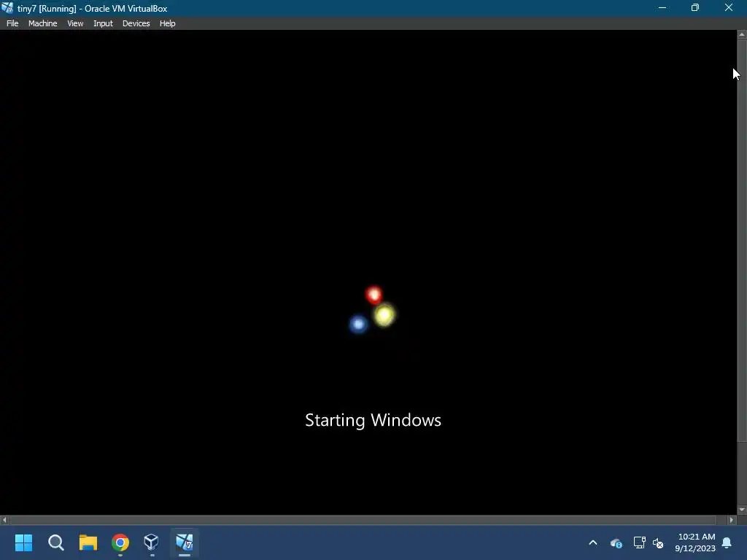747x560 pixels.
Task: Open the Windows Start menu
Action: (x=23, y=542)
